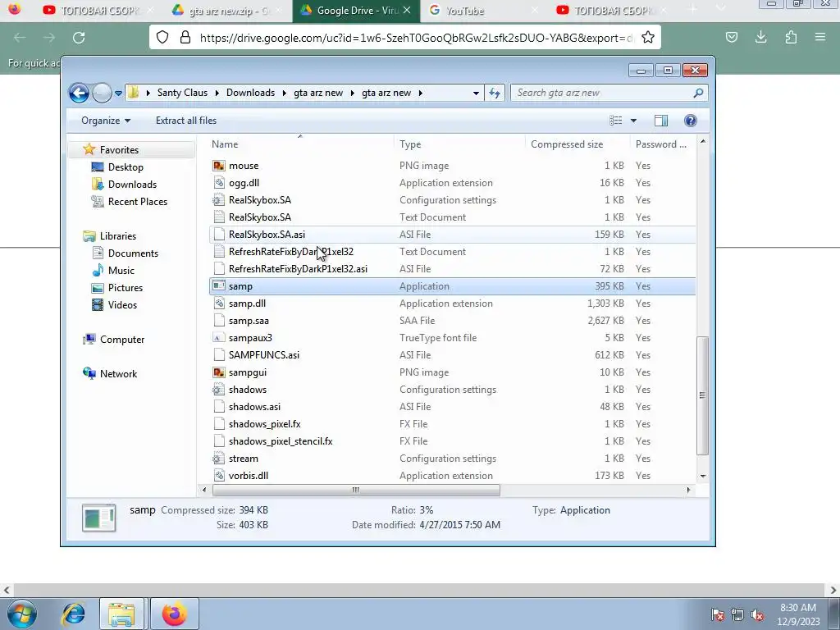Click the Explorer Forward arrow button

tap(102, 94)
